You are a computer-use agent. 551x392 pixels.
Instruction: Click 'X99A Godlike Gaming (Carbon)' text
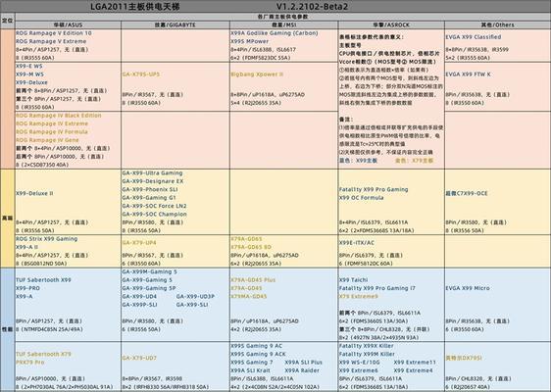pyautogui.click(x=275, y=33)
